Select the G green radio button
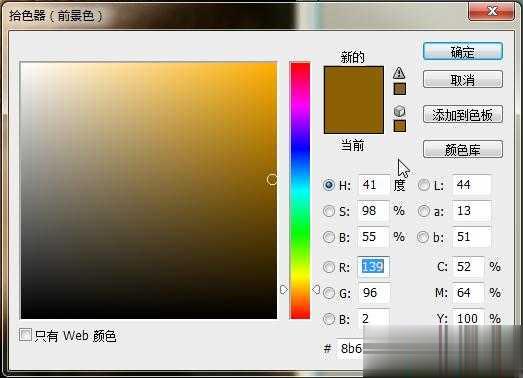Image resolution: width=523 pixels, height=378 pixels. pos(329,293)
